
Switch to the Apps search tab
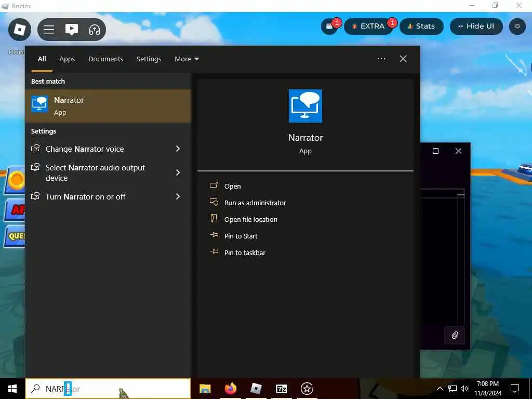pos(67,59)
